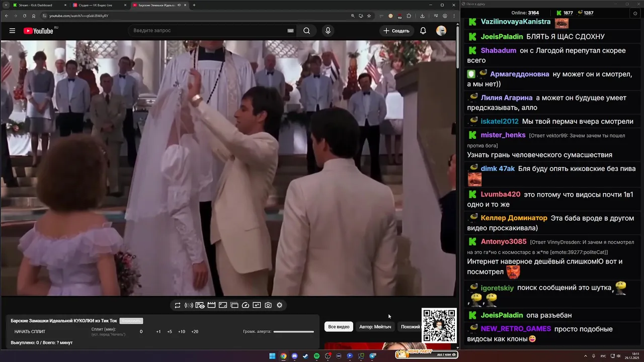
Task: Select the Все видео filter chip
Action: [x=339, y=327]
